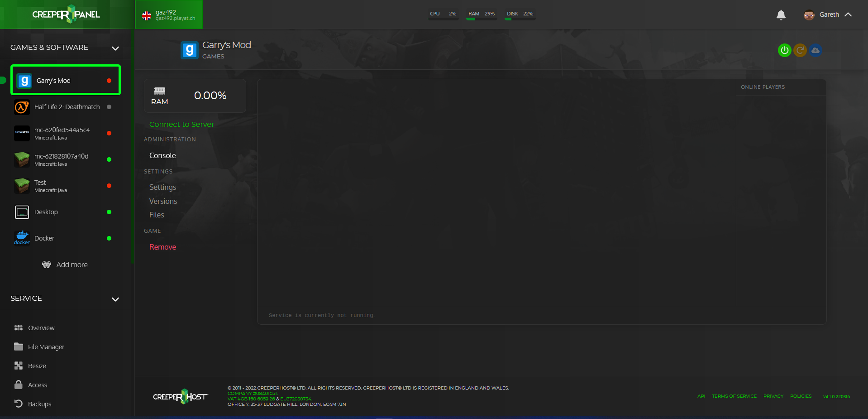868x419 pixels.
Task: Click the Overview grid icon
Action: click(x=19, y=328)
